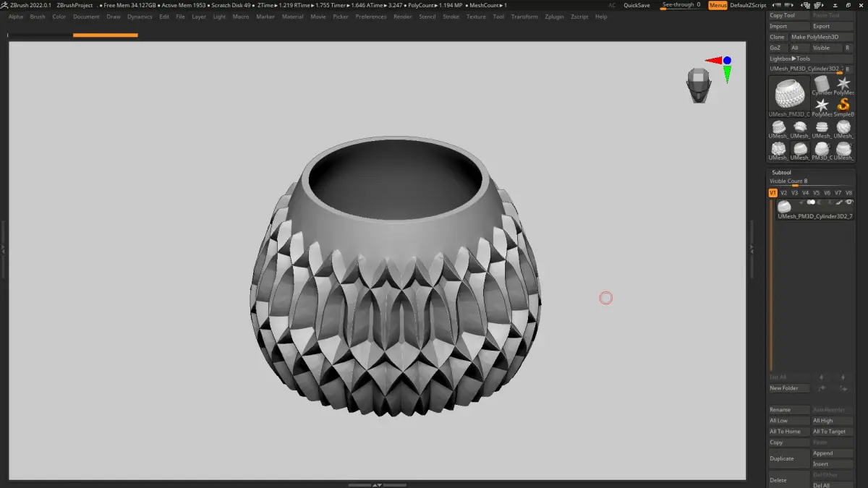Collapse the Subtool palette header

point(781,173)
